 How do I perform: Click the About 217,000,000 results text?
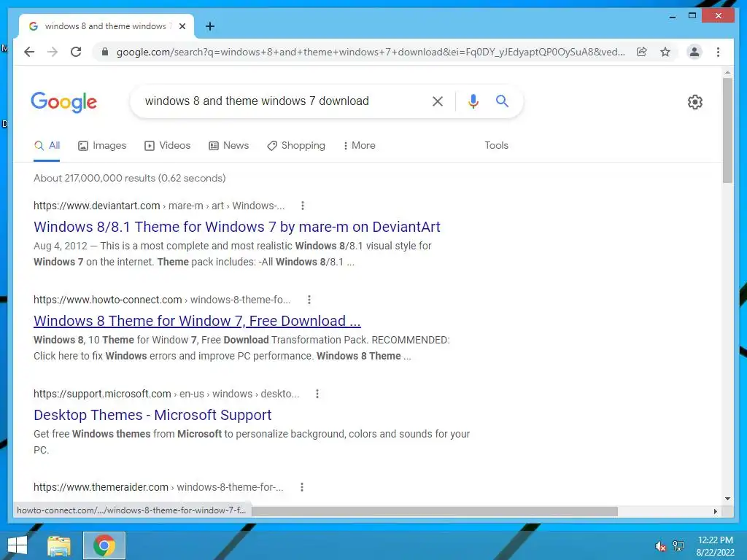[x=130, y=178]
